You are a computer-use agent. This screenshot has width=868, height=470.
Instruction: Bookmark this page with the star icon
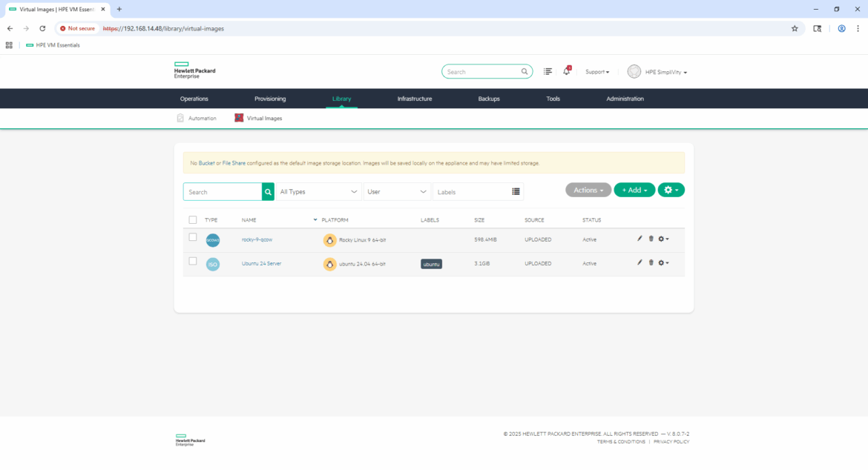tap(795, 28)
